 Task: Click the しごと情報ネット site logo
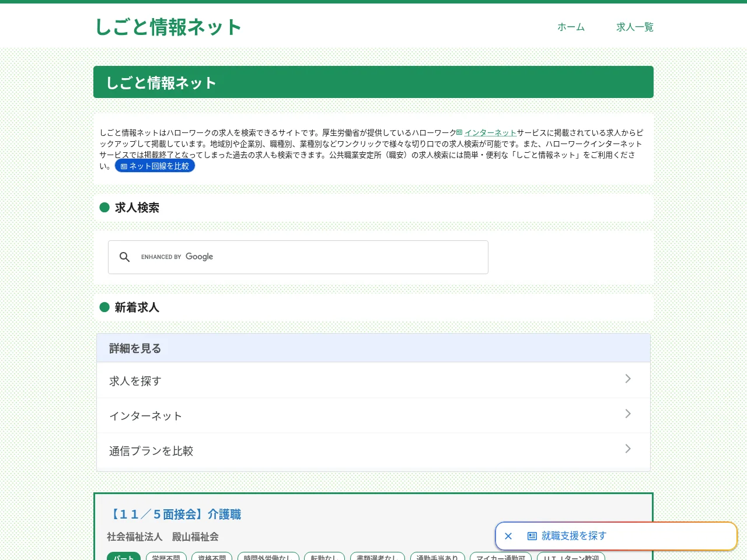[168, 27]
